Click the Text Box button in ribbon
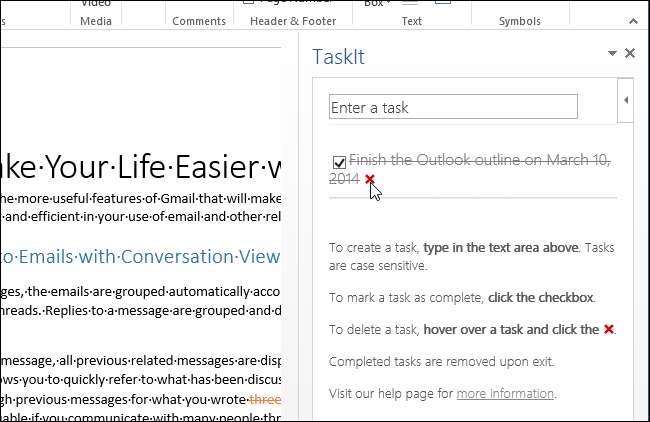Screen dimensions: 650x422 pyautogui.click(x=373, y=4)
